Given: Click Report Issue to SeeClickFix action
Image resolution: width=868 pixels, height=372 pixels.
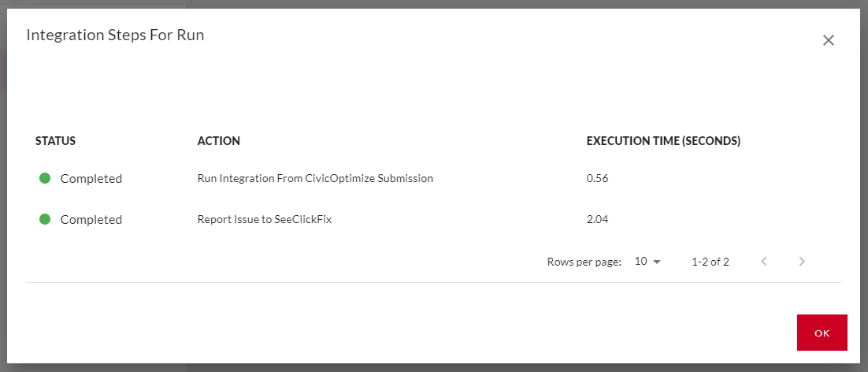Looking at the screenshot, I should coord(265,220).
